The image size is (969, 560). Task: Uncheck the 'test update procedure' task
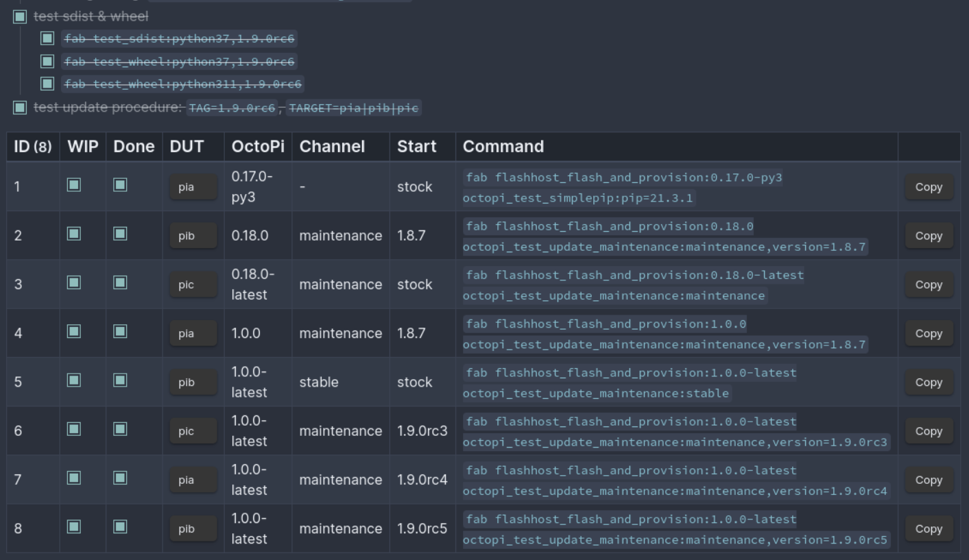[x=21, y=108]
